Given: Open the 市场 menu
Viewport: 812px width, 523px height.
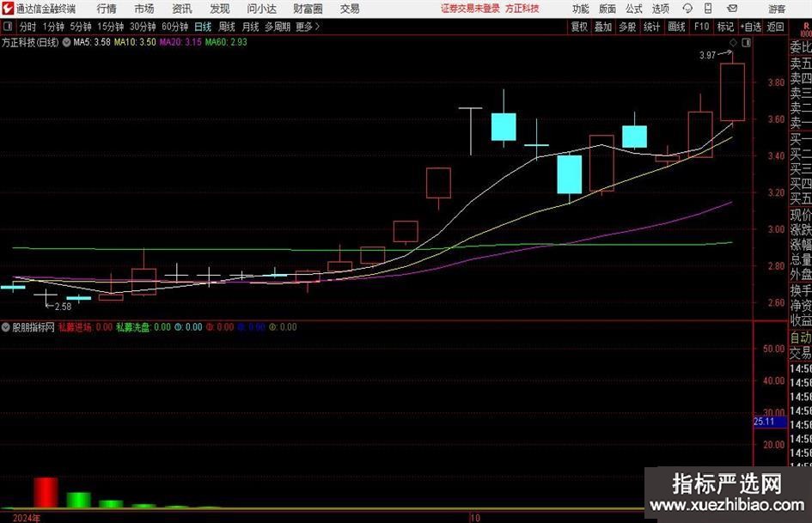Looking at the screenshot, I should [144, 9].
